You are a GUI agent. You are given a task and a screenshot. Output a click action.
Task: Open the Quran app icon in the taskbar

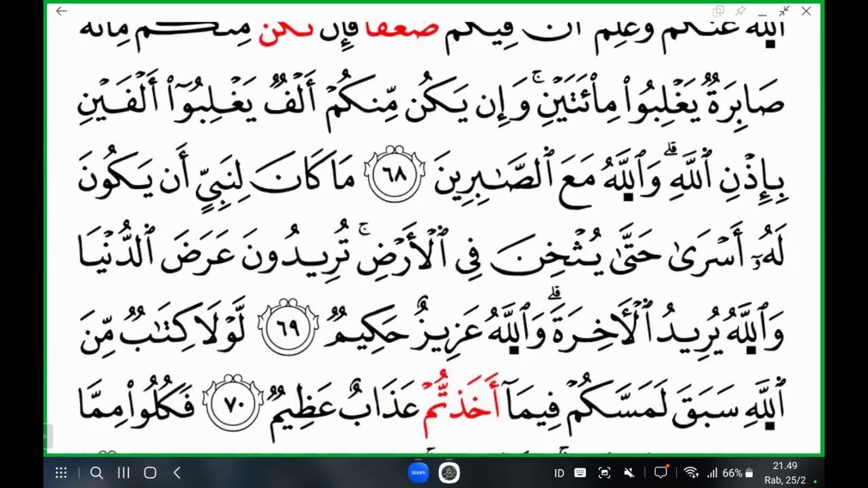(449, 472)
